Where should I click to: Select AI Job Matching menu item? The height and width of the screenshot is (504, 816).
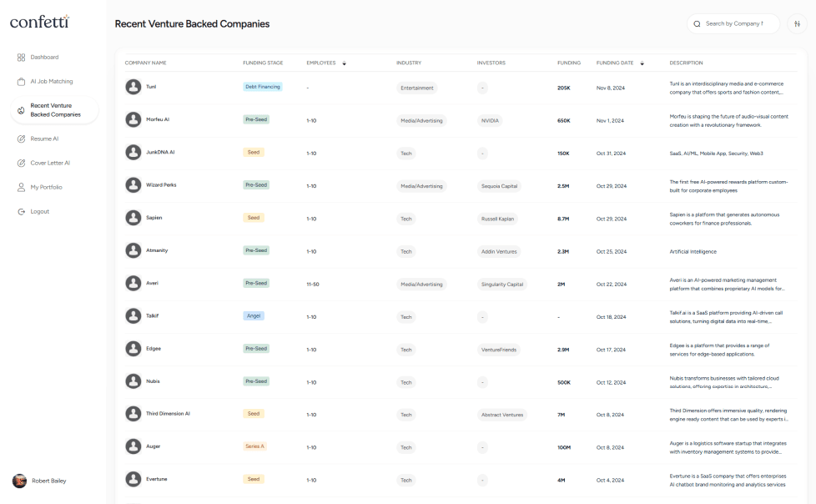pos(52,82)
